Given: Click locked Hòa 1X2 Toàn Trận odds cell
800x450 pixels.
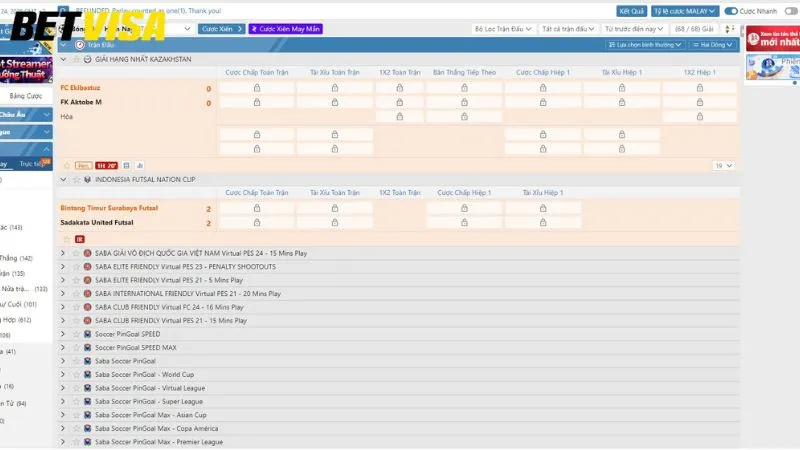Looking at the screenshot, I should coord(399,116).
